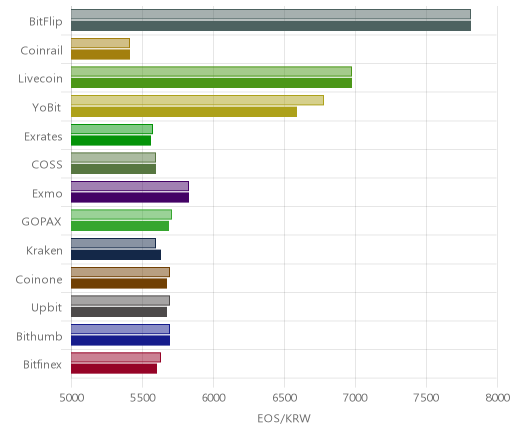Click the light green GOPAX bar
The image size is (512, 436).
pyautogui.click(x=121, y=215)
